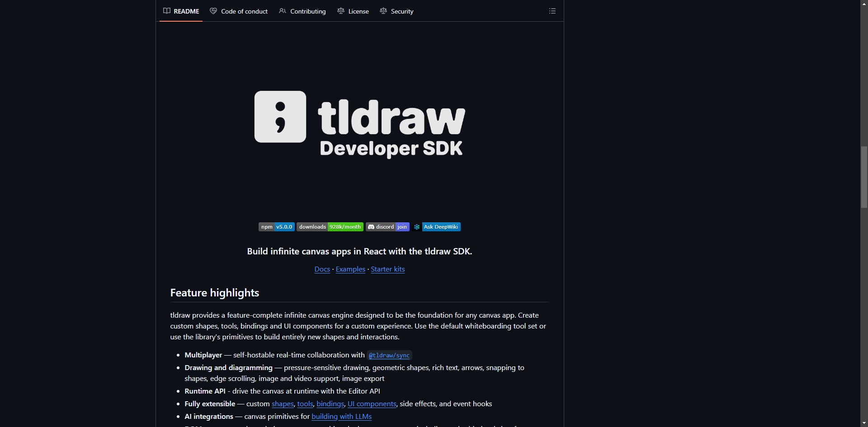Open the License tab
Viewport: 868px width, 427px height.
pos(353,11)
